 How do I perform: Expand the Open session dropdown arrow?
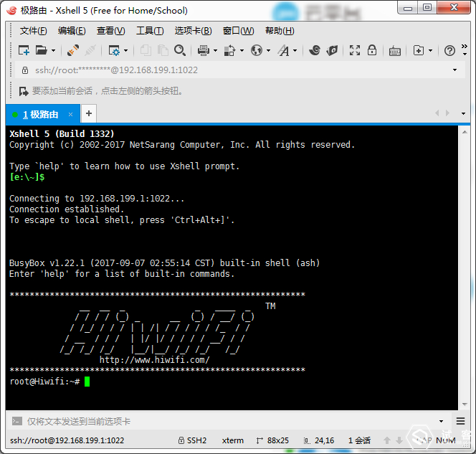(x=54, y=50)
